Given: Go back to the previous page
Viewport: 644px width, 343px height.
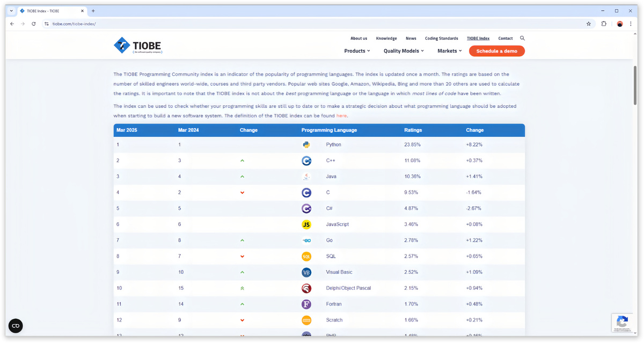Looking at the screenshot, I should [12, 24].
